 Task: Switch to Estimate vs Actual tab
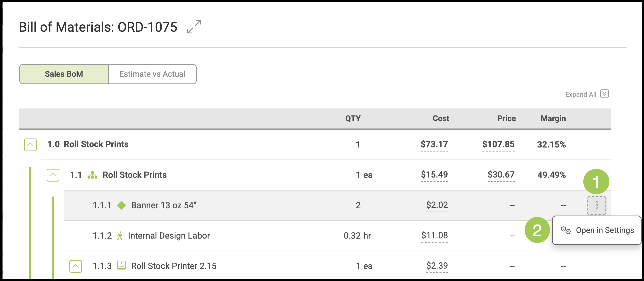click(x=152, y=74)
